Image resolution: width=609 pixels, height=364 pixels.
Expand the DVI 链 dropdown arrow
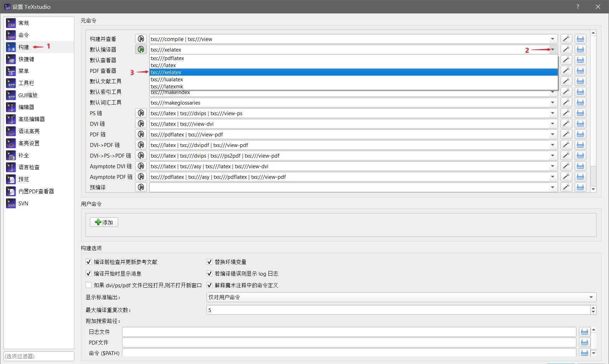coord(552,124)
